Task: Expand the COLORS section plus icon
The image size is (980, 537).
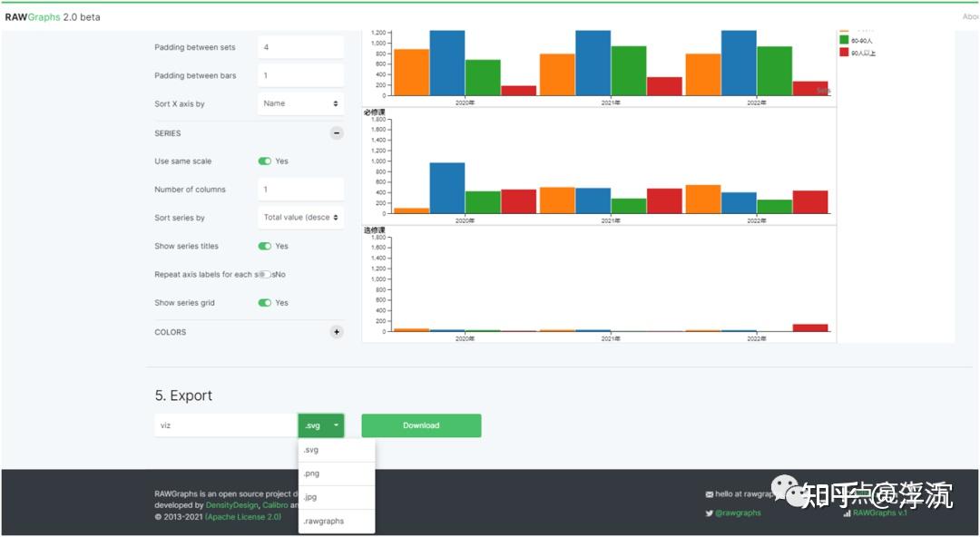Action: point(337,332)
